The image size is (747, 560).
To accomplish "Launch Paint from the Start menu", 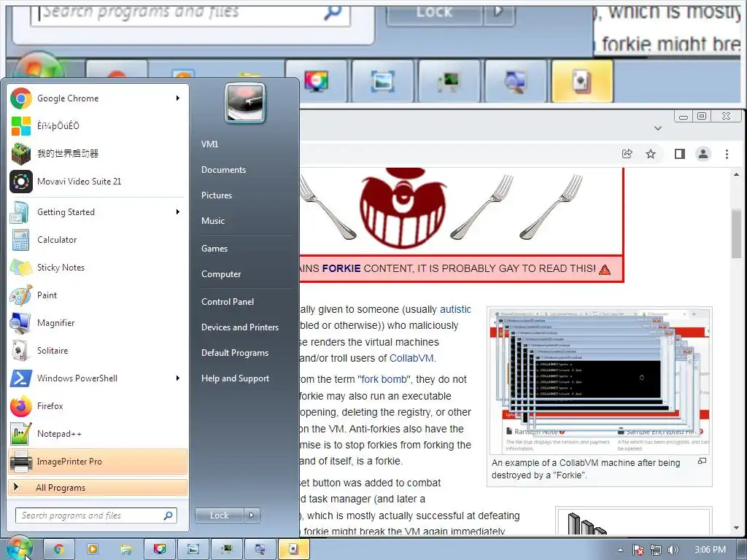I will click(98, 295).
